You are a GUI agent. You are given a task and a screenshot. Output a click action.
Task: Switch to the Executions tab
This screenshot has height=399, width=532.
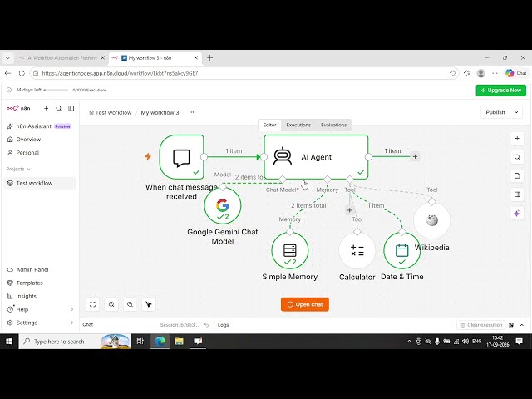298,125
